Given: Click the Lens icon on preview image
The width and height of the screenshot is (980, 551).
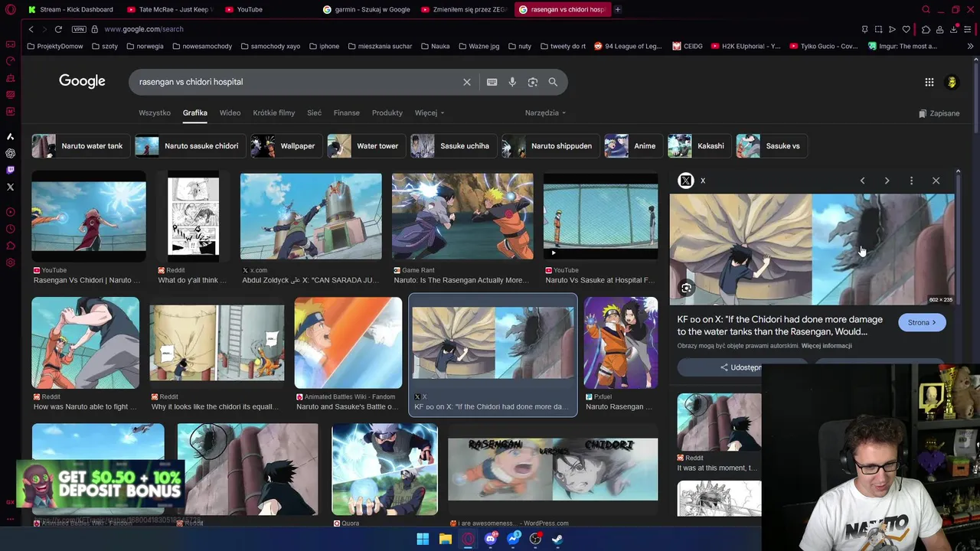Looking at the screenshot, I should tap(686, 289).
